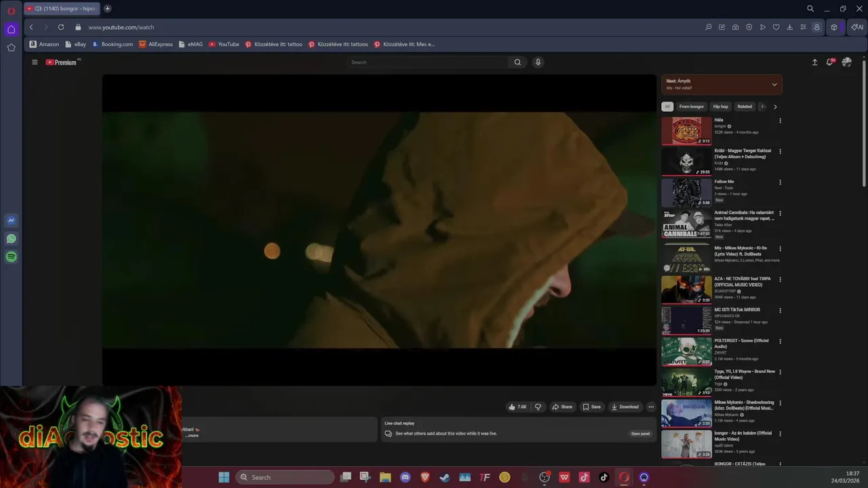The image size is (868, 488).
Task: Select the Hip hop filter chip
Action: click(x=720, y=106)
